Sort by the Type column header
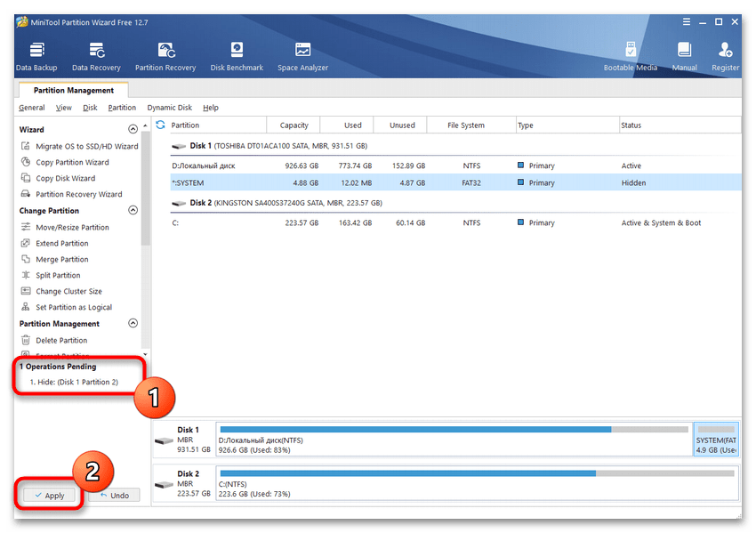 point(567,125)
